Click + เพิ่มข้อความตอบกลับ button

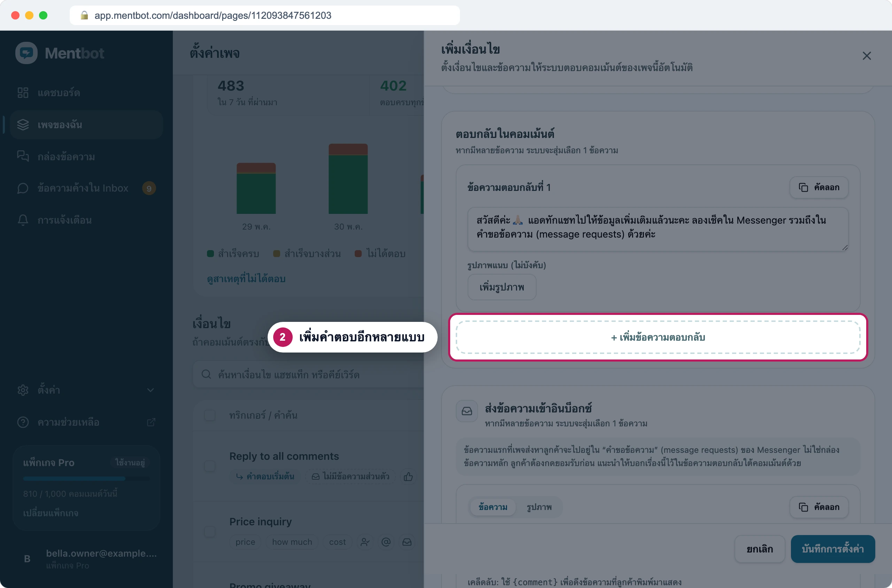point(658,337)
